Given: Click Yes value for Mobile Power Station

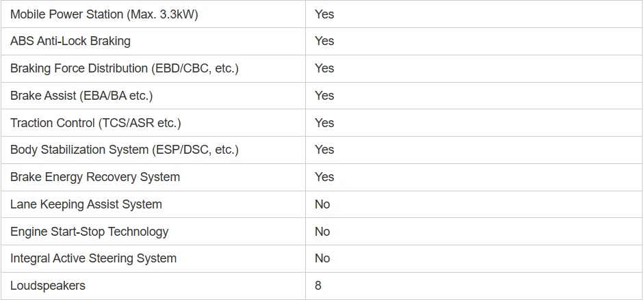Looking at the screenshot, I should (324, 14).
